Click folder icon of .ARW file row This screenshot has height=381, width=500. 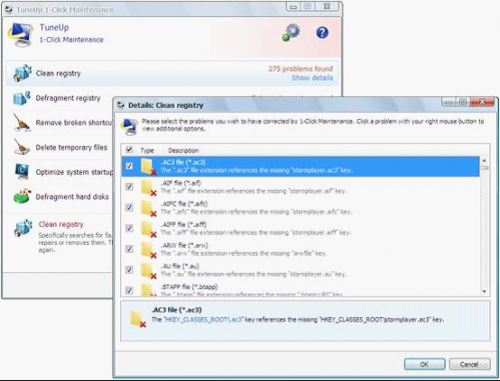(x=148, y=250)
